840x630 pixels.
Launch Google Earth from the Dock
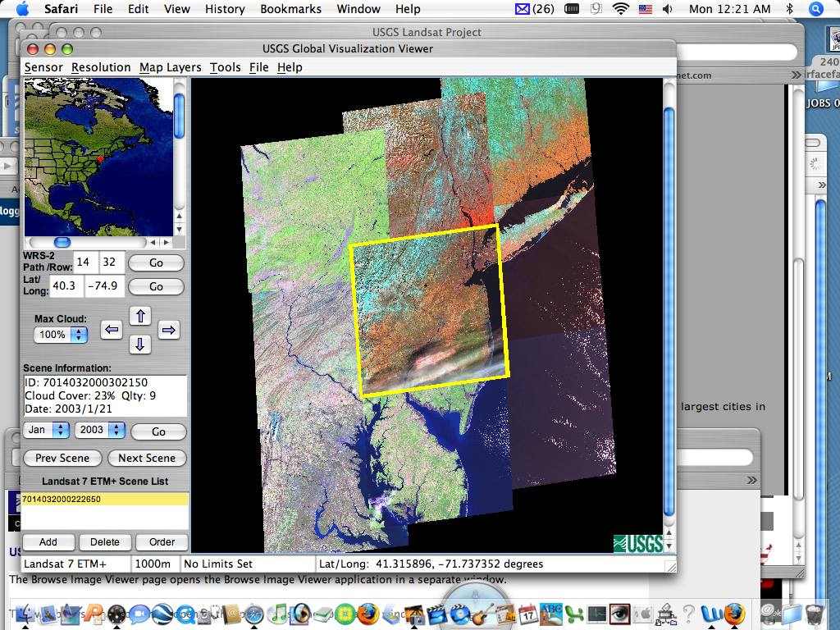click(x=162, y=614)
